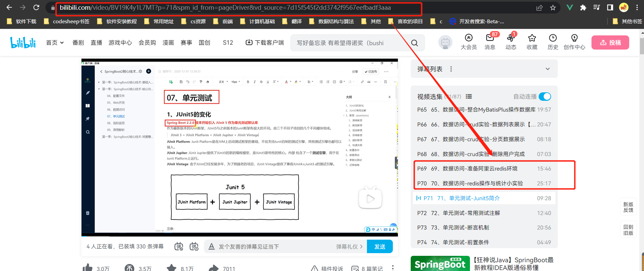The width and height of the screenshot is (644, 271).
Task: Expand the 首页 dropdown arrow
Action: [x=62, y=43]
